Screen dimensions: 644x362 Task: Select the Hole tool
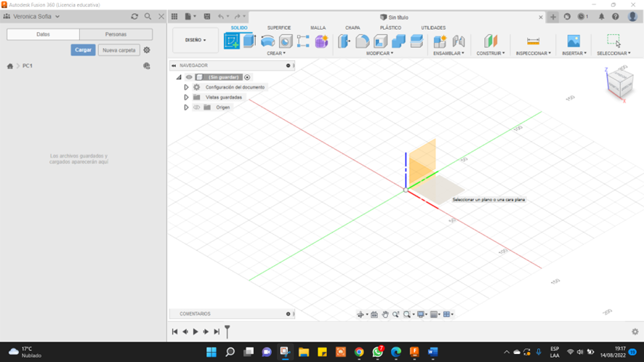pos(286,41)
